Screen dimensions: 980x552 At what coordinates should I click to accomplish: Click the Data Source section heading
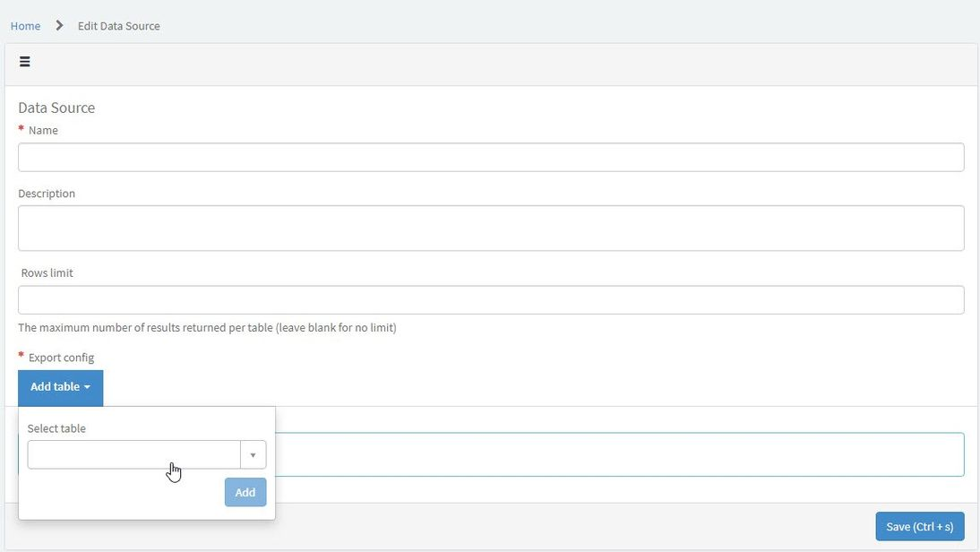click(x=56, y=108)
